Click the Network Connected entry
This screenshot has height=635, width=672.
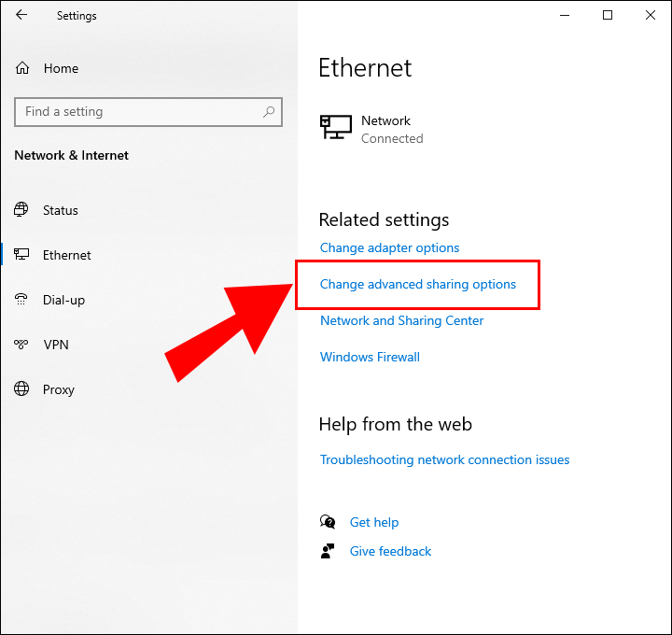(x=371, y=129)
